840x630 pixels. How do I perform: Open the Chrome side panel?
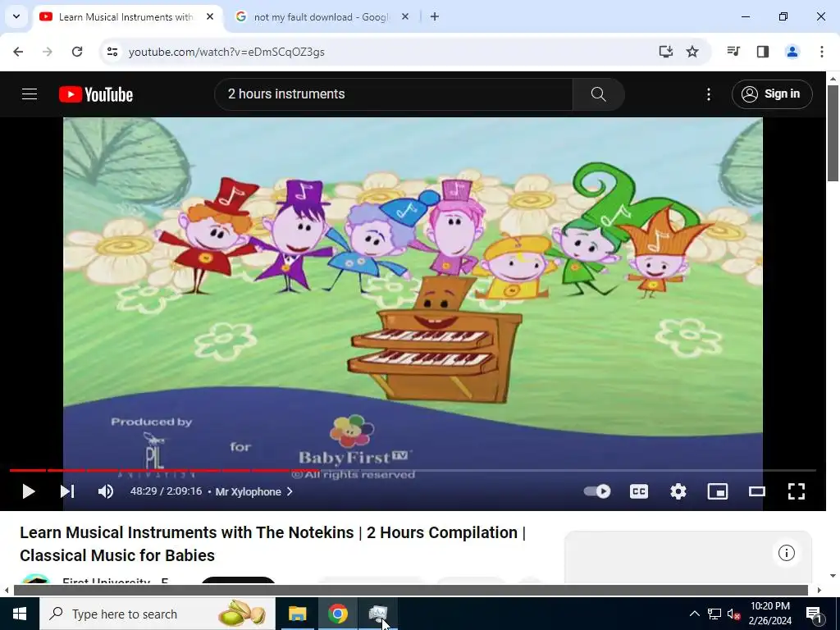pos(763,52)
